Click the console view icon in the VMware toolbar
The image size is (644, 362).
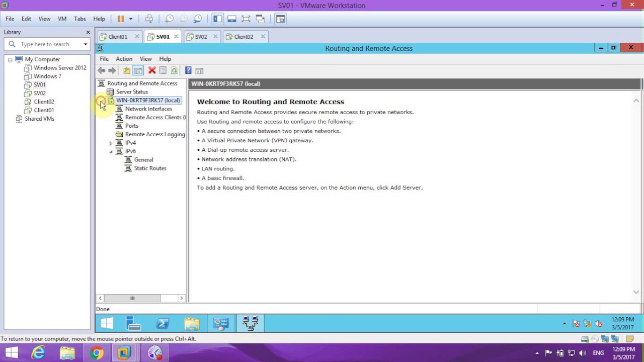[x=281, y=19]
